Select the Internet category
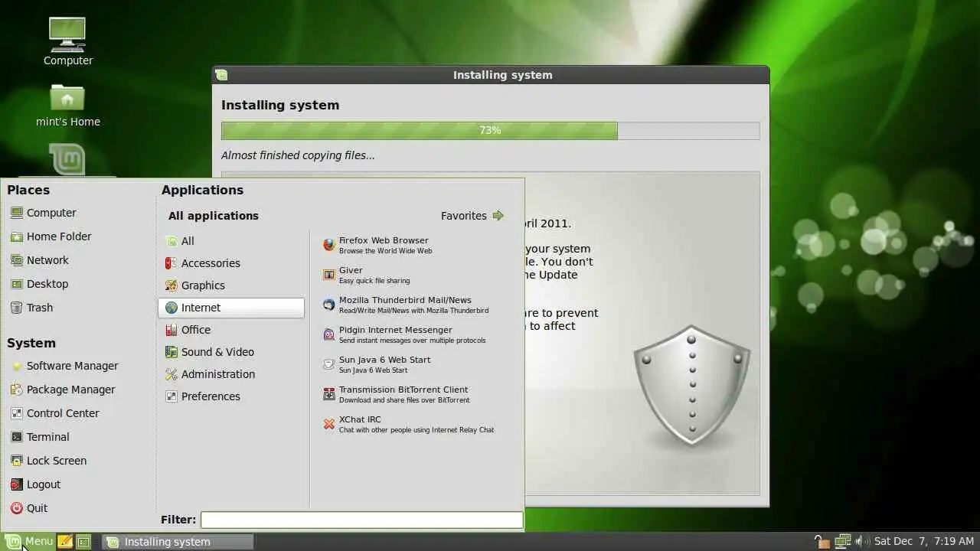 [231, 308]
